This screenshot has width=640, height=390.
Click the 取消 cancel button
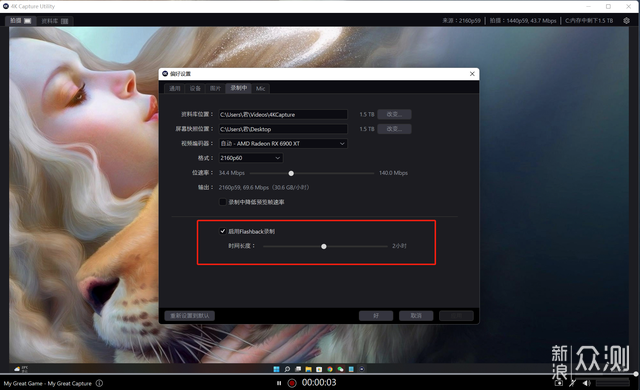[x=416, y=316]
